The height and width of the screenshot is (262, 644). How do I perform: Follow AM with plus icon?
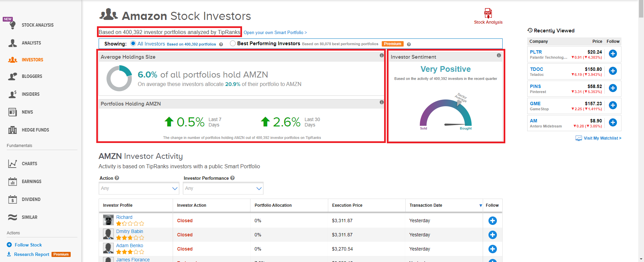[x=613, y=122]
